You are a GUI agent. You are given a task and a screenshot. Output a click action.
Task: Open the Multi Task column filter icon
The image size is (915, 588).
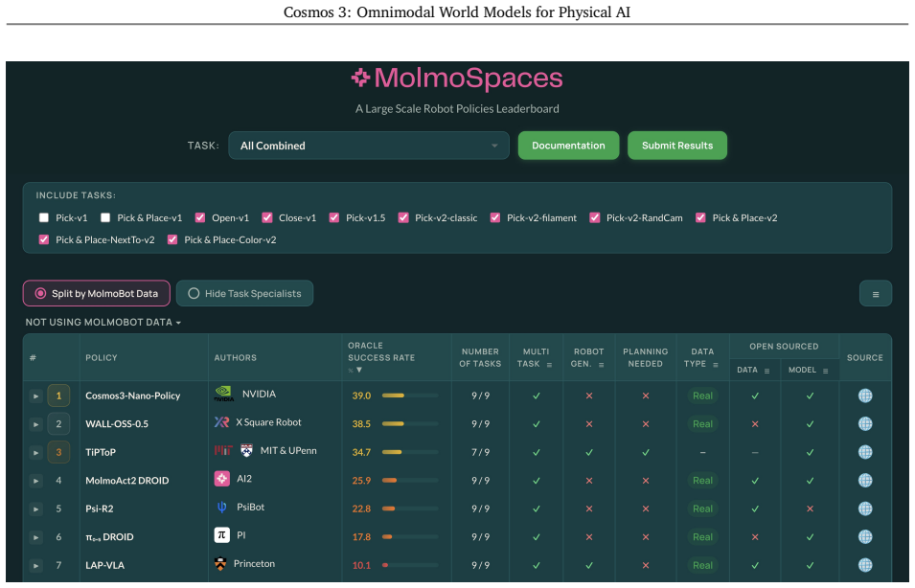[549, 365]
